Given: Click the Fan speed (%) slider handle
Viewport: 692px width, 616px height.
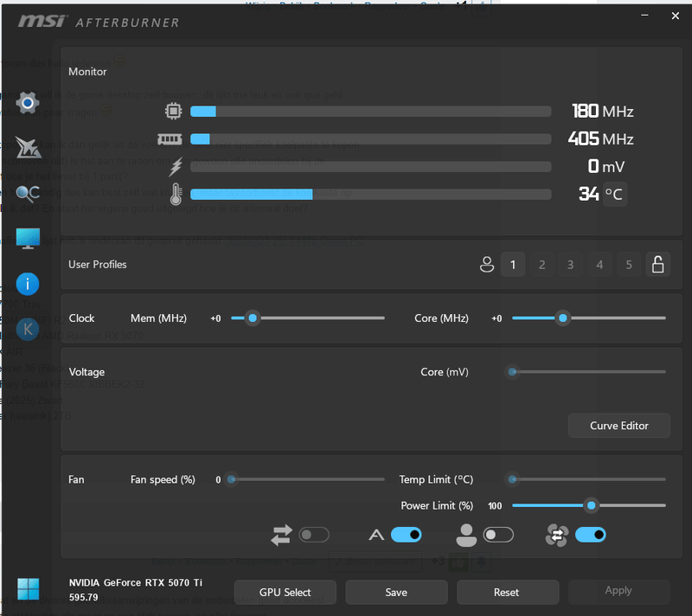Looking at the screenshot, I should 231,479.
